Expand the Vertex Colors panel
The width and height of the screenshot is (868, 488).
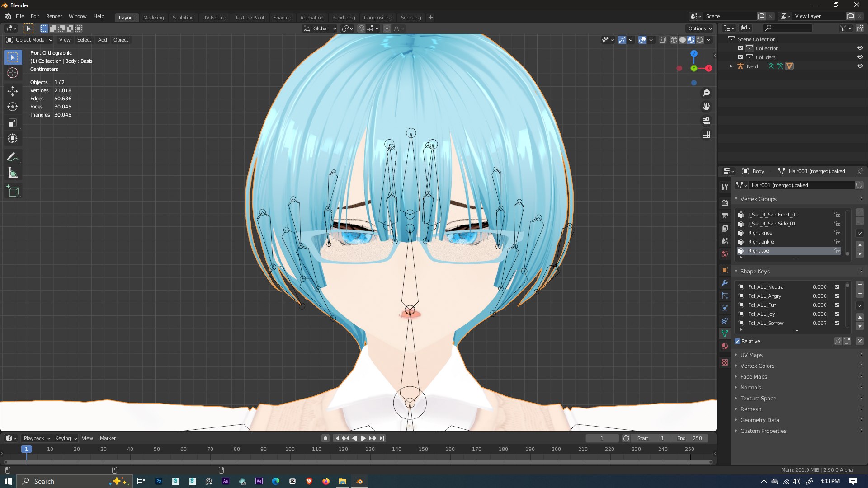click(757, 366)
